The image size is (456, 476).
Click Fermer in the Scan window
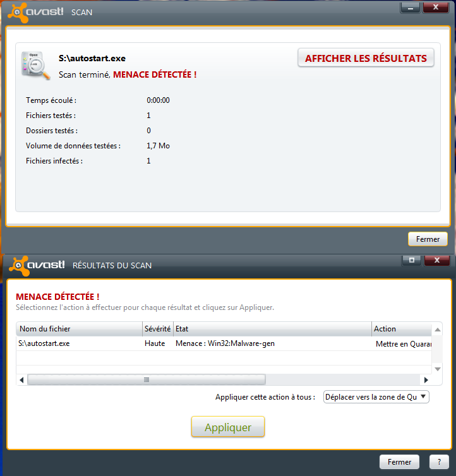tap(428, 239)
